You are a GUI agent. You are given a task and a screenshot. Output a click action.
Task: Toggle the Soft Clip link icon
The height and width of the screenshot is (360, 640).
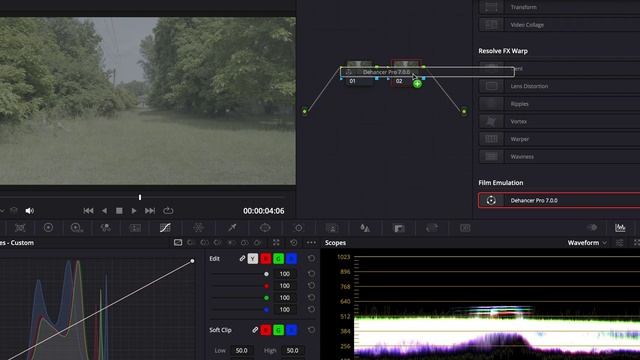(x=255, y=330)
